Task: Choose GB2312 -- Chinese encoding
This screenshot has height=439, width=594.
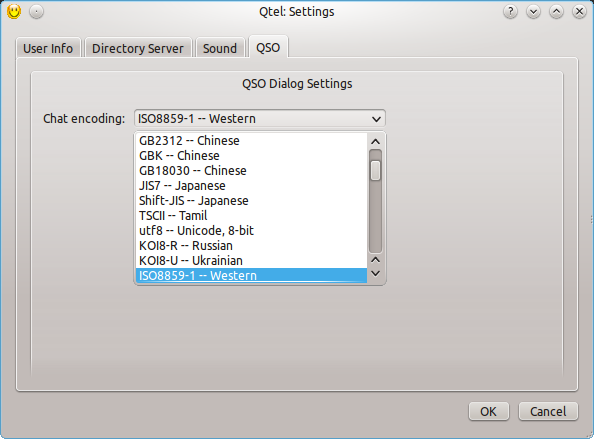Action: coord(251,141)
